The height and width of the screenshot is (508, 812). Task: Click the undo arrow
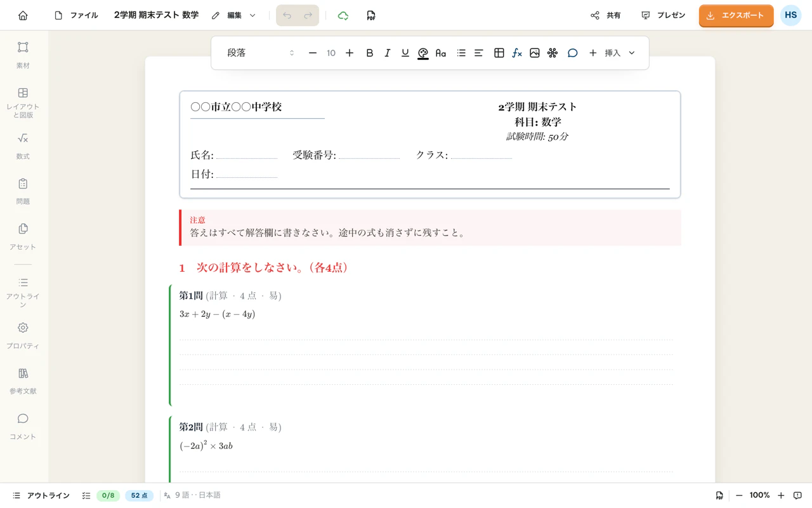coord(287,15)
